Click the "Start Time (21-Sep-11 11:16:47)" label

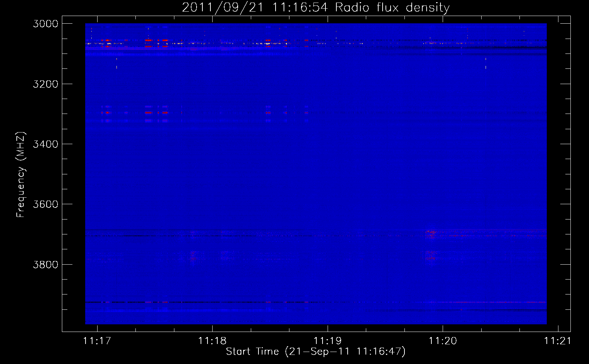[x=316, y=352]
